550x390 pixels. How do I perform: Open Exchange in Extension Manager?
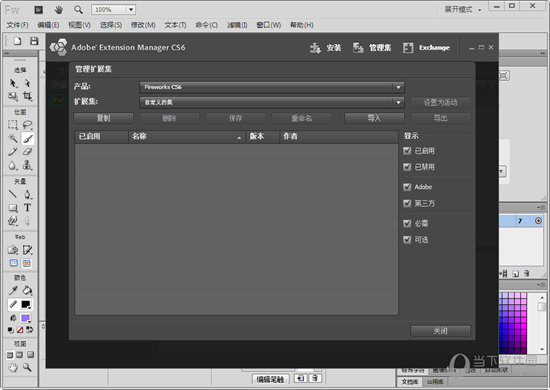point(426,48)
